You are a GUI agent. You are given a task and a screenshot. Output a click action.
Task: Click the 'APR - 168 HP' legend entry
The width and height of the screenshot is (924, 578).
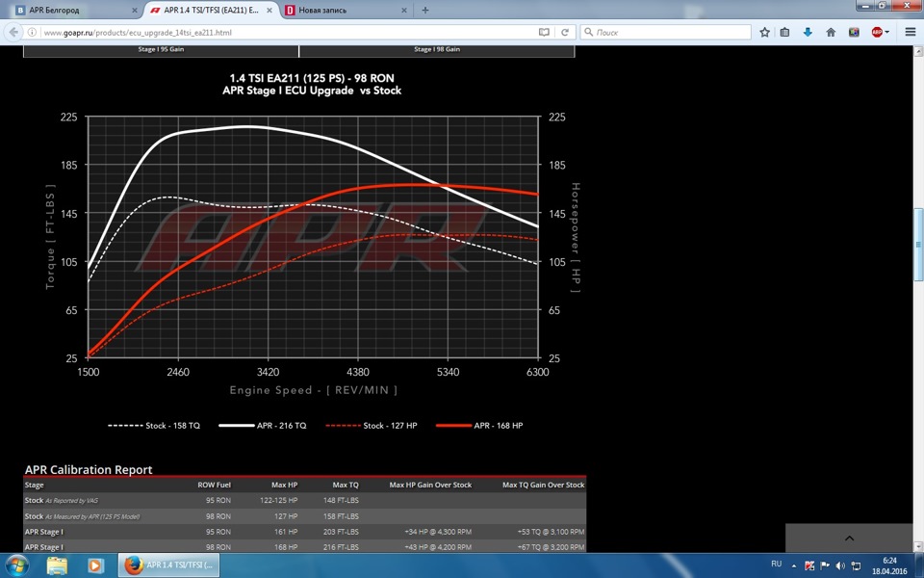click(479, 425)
